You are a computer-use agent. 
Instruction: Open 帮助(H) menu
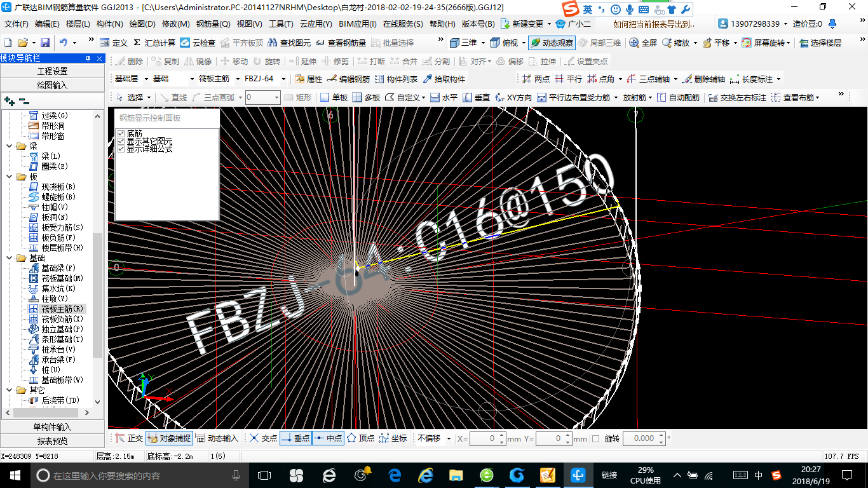click(442, 24)
